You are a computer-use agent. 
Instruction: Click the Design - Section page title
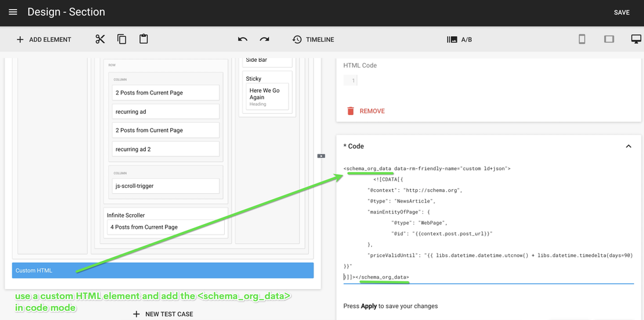click(x=66, y=12)
